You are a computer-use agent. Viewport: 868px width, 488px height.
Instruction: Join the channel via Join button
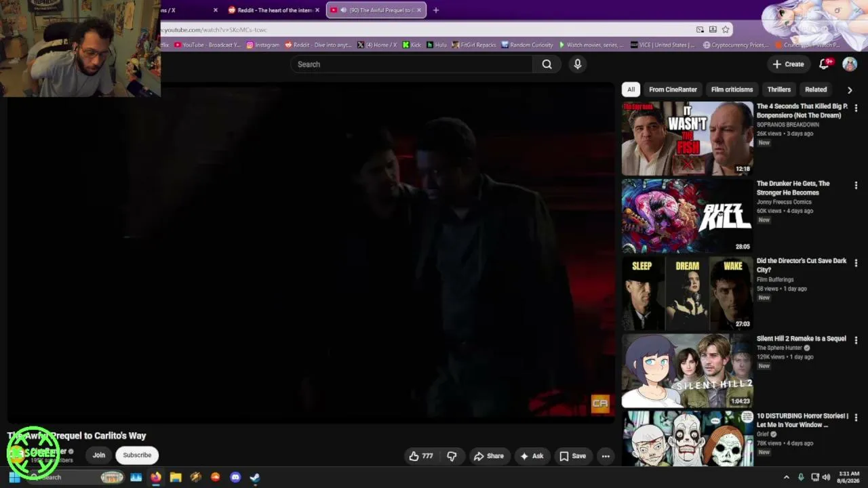click(99, 455)
